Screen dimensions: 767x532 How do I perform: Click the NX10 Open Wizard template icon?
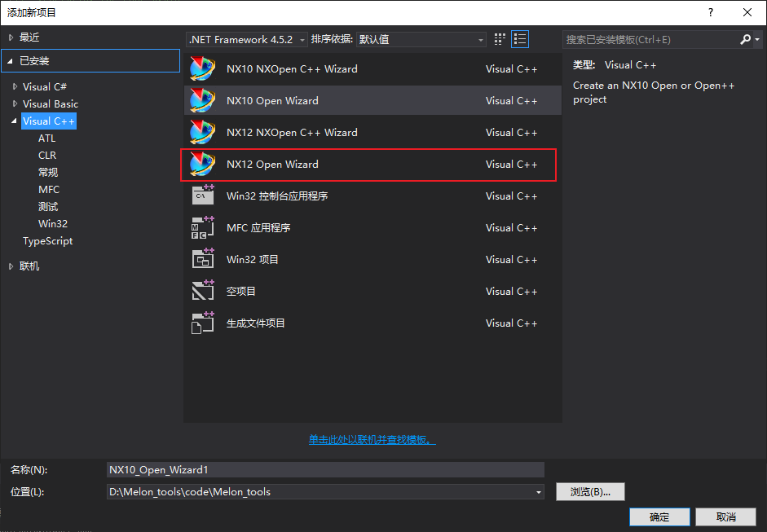pos(202,101)
